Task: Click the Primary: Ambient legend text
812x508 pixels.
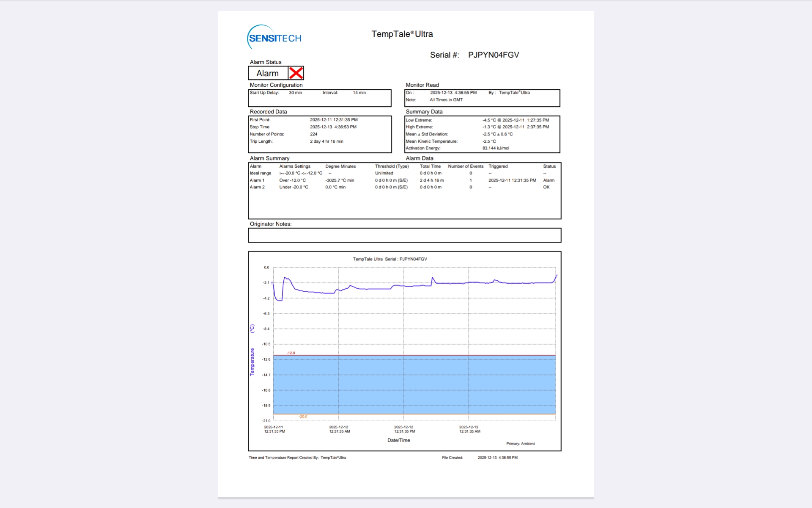Action: point(520,444)
